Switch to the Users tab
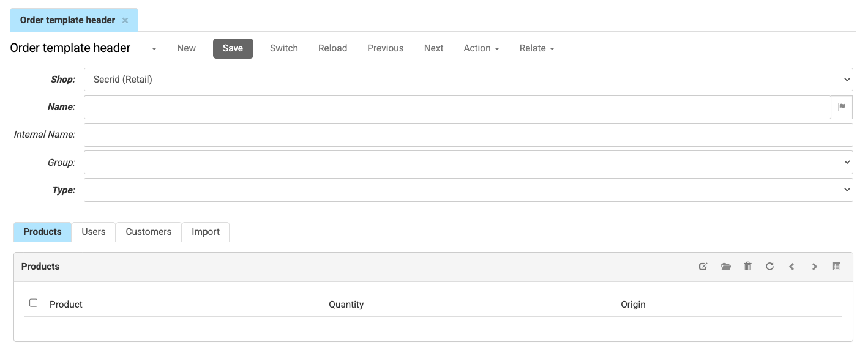Viewport: 868px width, 359px height. [94, 232]
